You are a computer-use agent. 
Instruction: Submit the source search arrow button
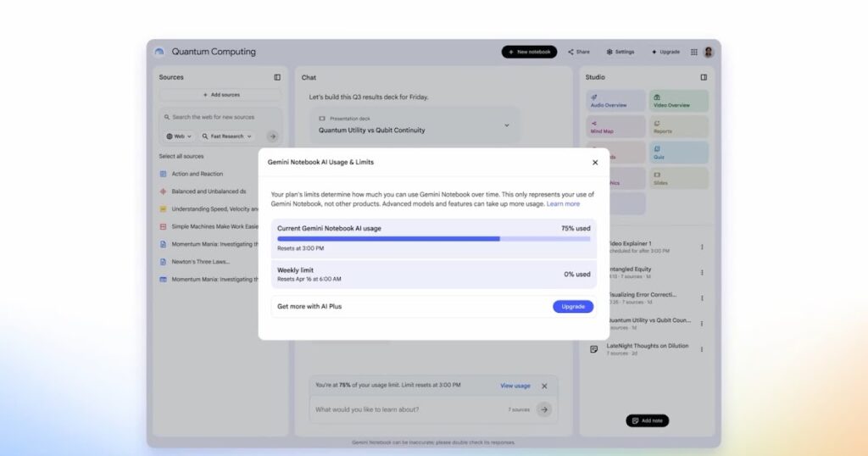click(x=272, y=136)
